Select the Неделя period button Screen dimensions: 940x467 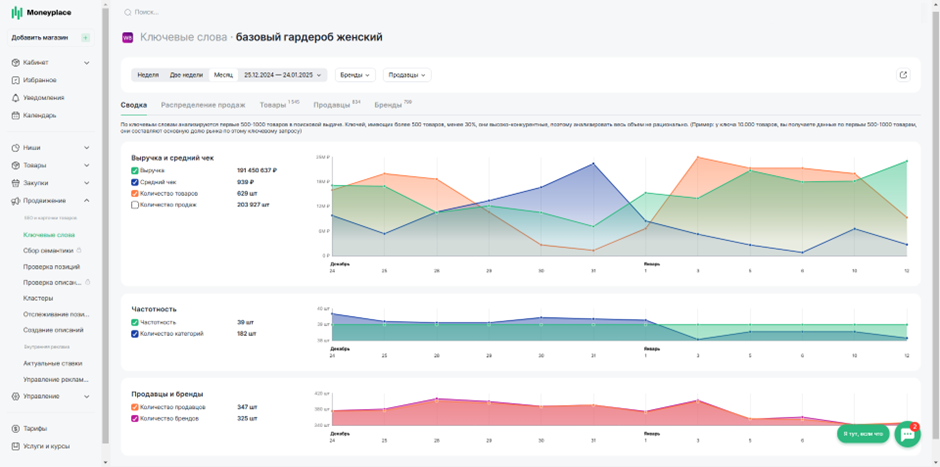(148, 75)
